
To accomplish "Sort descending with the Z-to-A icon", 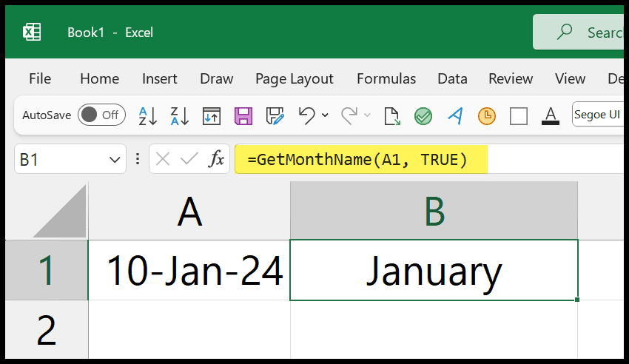I will pyautogui.click(x=179, y=116).
